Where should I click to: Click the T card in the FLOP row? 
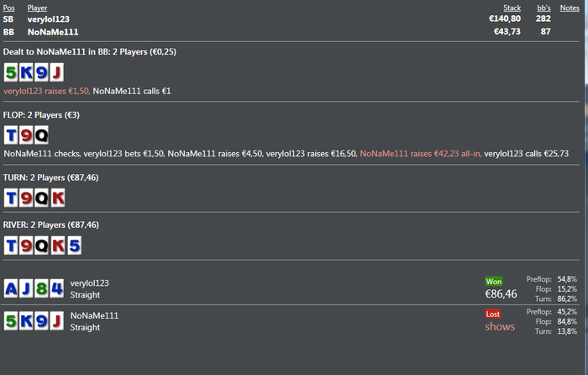point(11,135)
